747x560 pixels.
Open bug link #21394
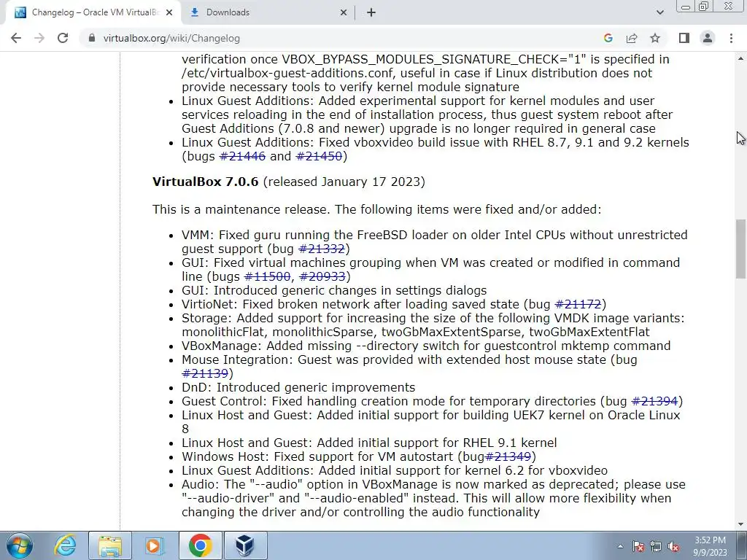654,401
